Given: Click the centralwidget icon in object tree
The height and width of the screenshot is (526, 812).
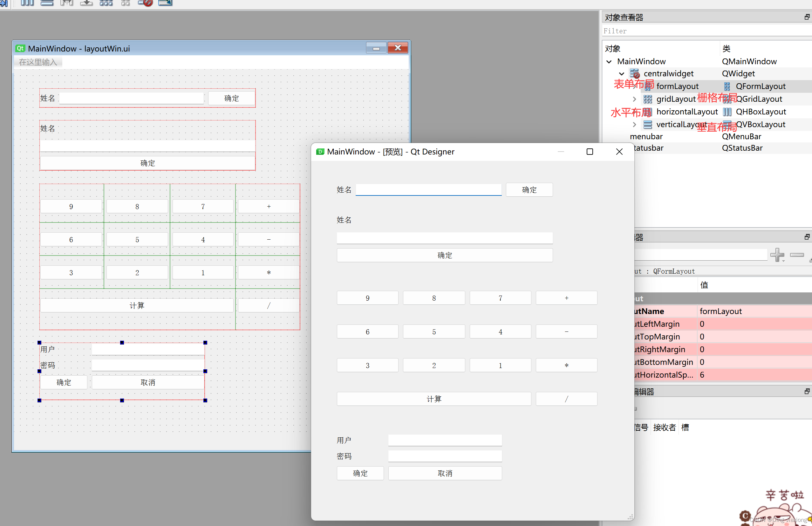Looking at the screenshot, I should pos(635,73).
